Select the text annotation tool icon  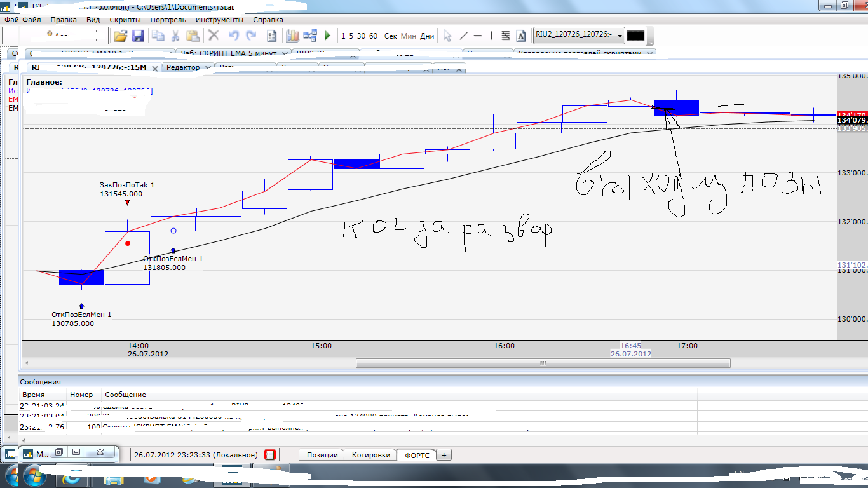(x=521, y=36)
